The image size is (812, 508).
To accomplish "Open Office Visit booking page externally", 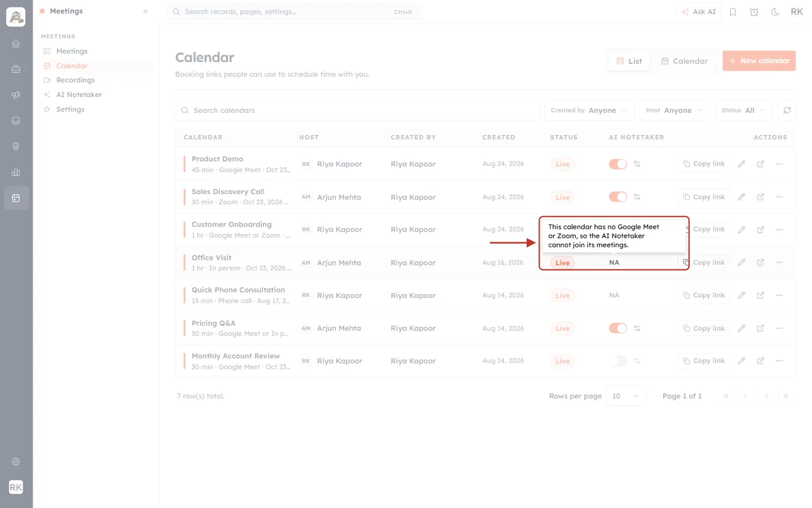I will [x=761, y=262].
